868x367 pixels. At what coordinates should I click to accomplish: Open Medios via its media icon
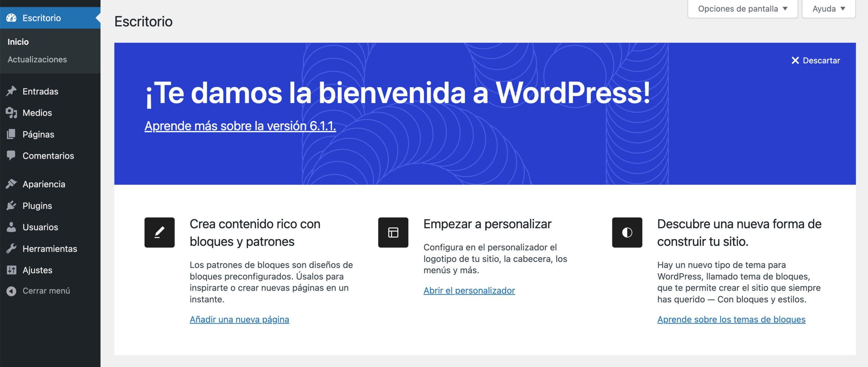[11, 113]
